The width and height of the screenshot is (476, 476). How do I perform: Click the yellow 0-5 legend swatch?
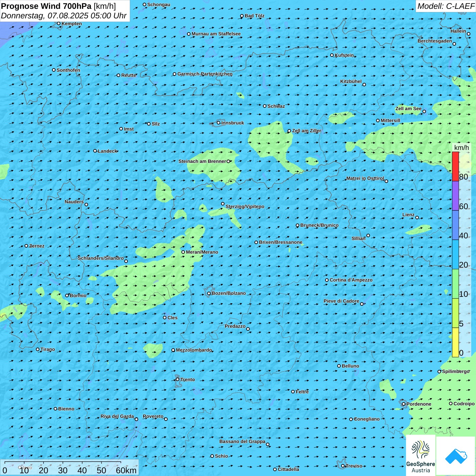(x=455, y=342)
